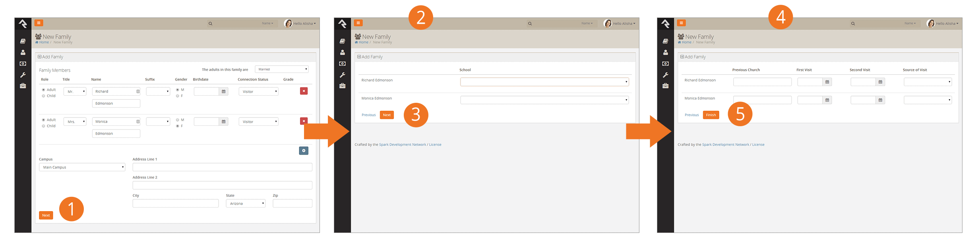
Task: Toggle the orange hamburger menu on the Family Members screen
Action: tap(39, 23)
